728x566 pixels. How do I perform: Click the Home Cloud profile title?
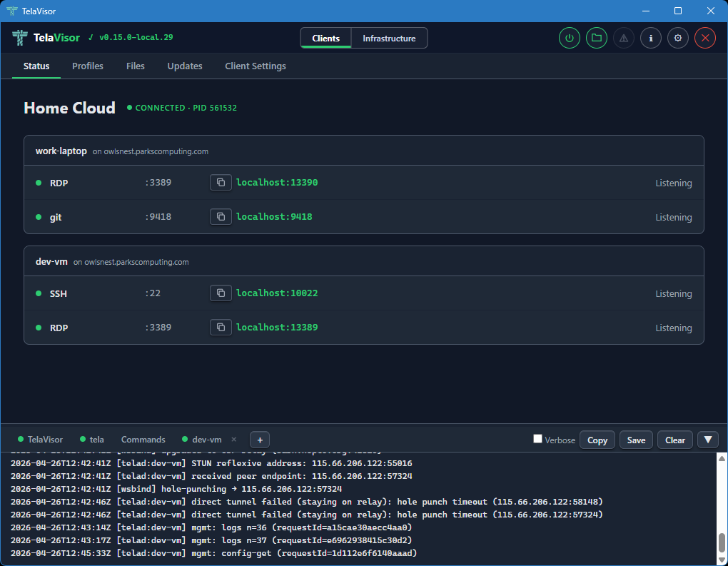[70, 108]
